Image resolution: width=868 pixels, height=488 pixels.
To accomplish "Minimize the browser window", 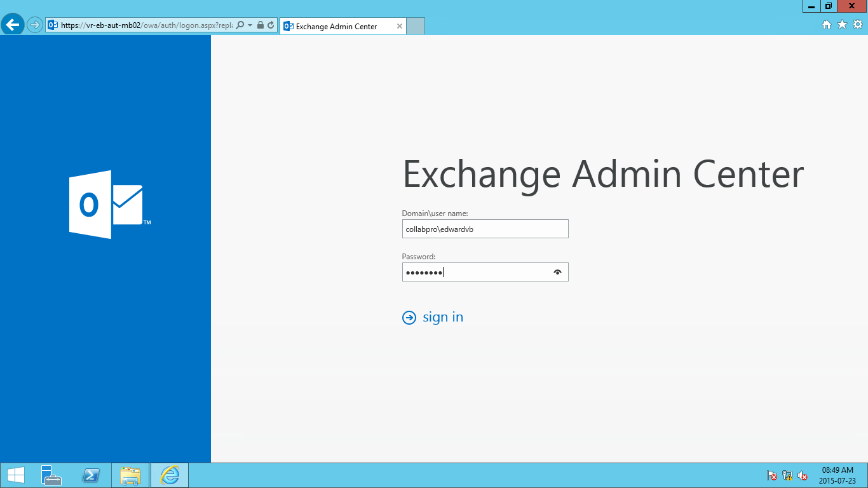I will tap(811, 6).
